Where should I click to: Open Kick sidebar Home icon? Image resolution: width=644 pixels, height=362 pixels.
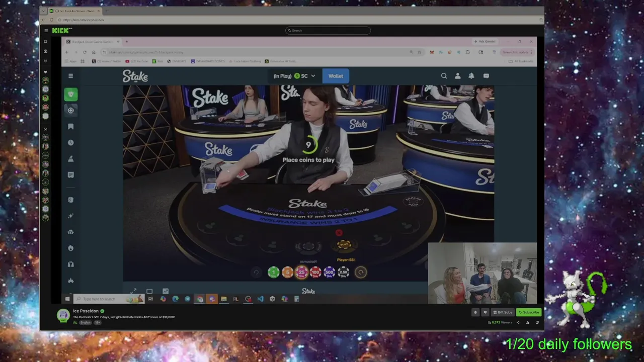pyautogui.click(x=45, y=41)
